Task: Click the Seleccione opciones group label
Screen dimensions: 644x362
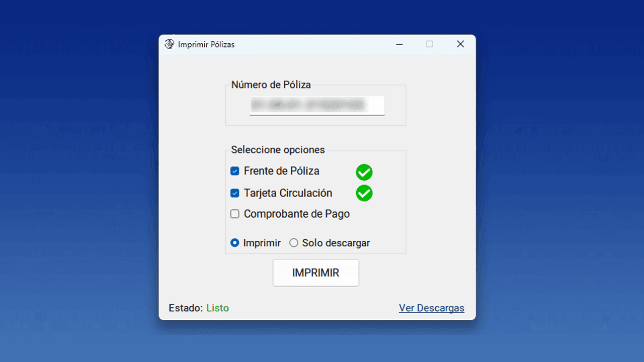Action: (x=278, y=150)
